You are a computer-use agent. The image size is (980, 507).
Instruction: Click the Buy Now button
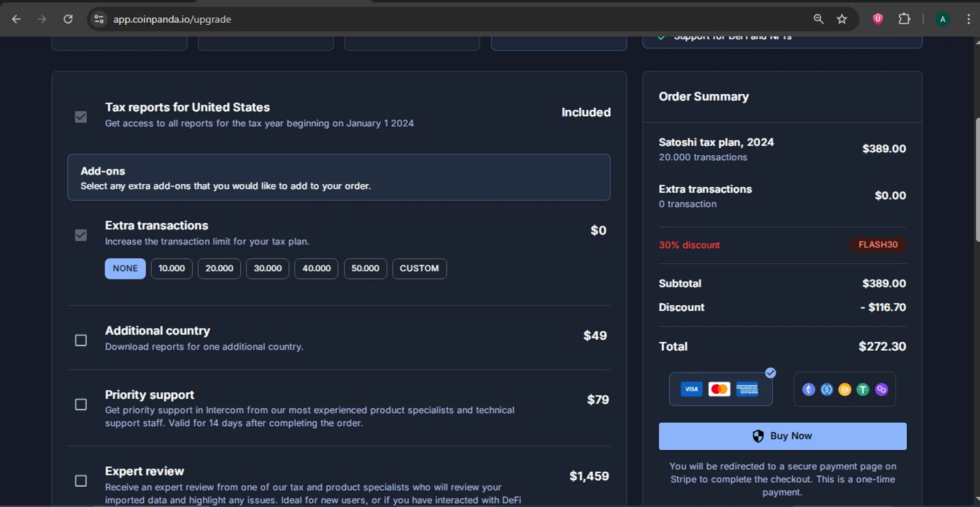783,436
